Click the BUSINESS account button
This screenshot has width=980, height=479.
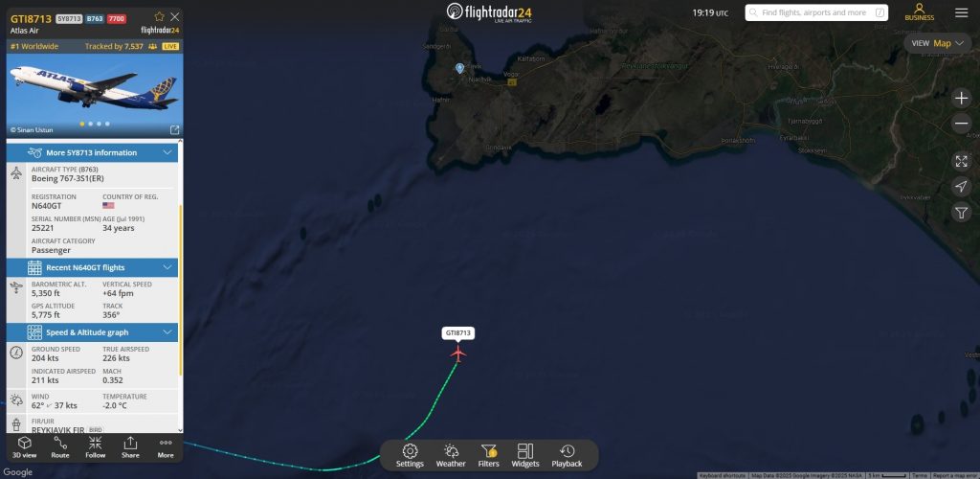pos(920,11)
